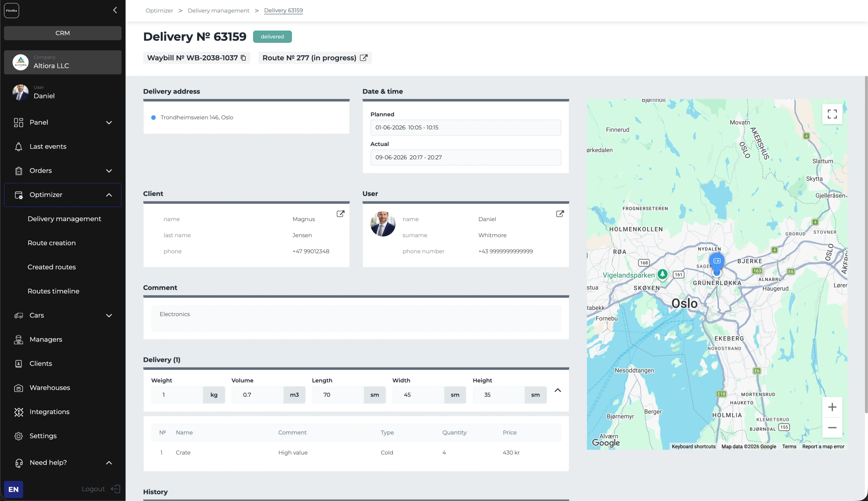Click the Last events bell icon

[x=19, y=147]
